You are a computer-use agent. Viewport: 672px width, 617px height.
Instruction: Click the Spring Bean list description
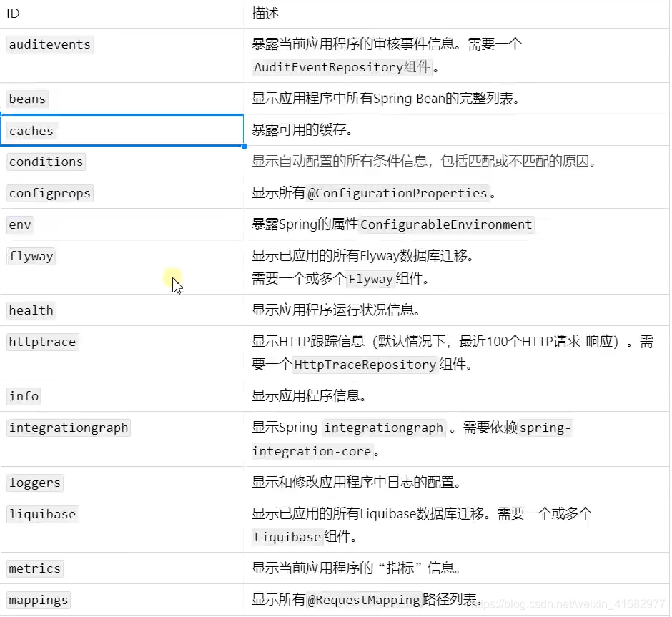coord(386,99)
